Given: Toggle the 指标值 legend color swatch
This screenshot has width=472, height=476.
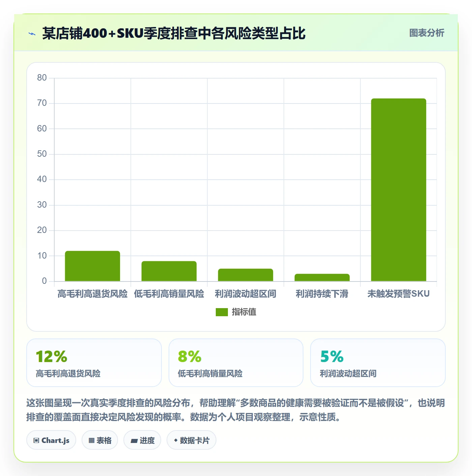Looking at the screenshot, I should tap(222, 312).
